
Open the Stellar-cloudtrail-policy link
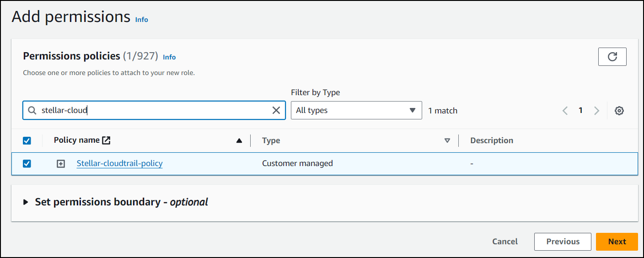119,163
